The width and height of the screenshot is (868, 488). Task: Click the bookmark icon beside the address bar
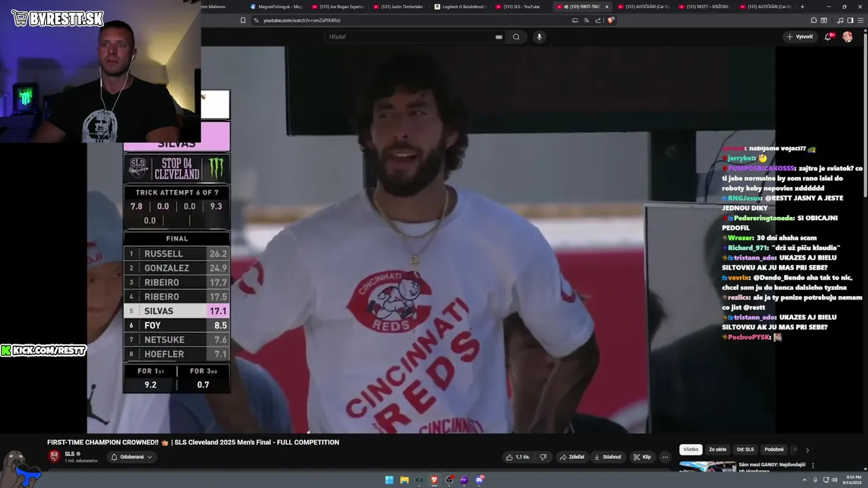243,20
